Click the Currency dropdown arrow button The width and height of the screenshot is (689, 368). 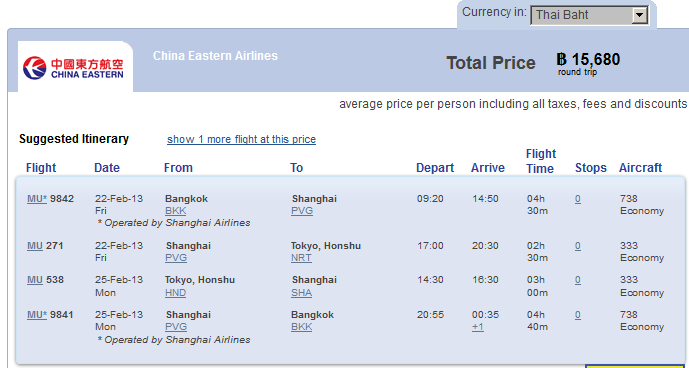coord(640,15)
